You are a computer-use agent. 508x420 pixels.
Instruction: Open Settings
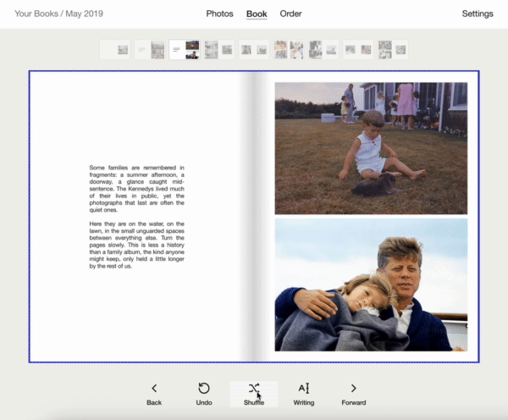click(478, 14)
